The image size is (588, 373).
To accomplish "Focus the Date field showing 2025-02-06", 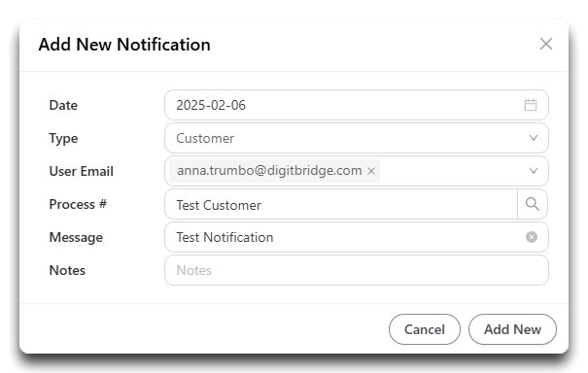I will pos(357,105).
